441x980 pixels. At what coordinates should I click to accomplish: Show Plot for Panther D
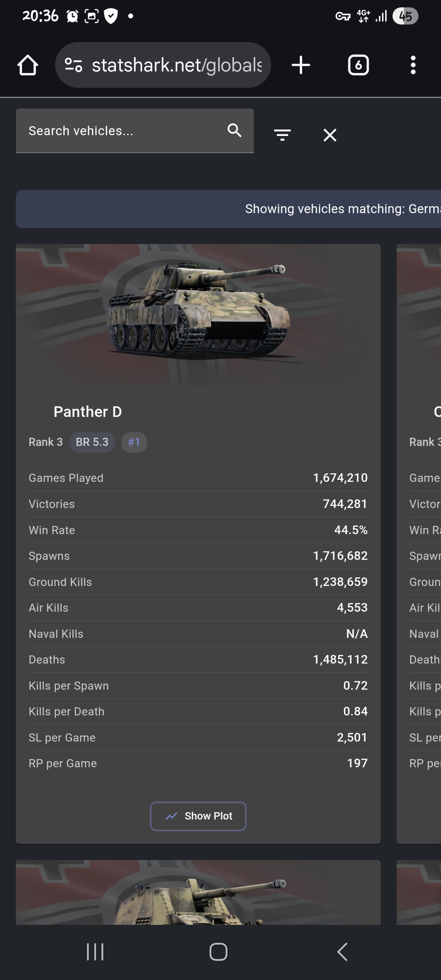pyautogui.click(x=198, y=816)
